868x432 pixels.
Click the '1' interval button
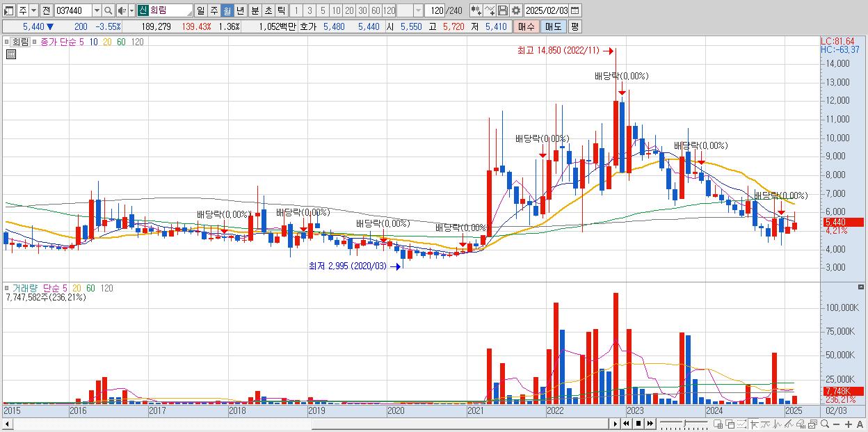pos(296,10)
